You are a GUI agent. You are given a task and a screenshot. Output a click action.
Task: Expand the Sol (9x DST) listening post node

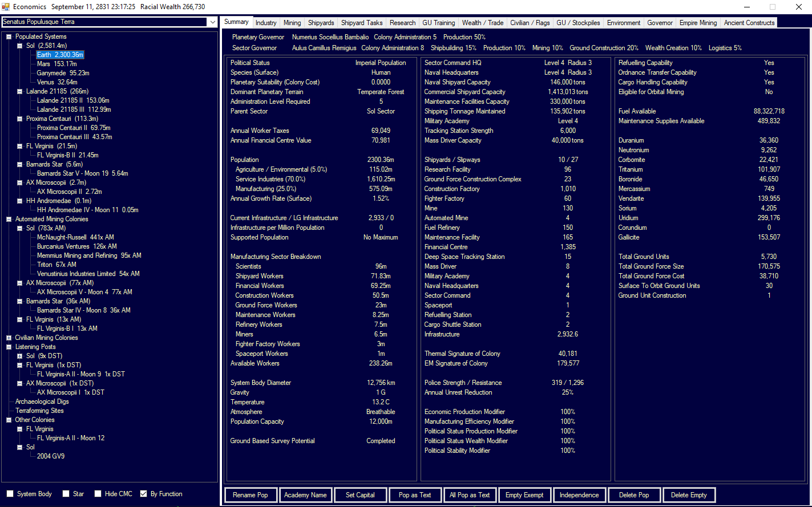coord(20,356)
